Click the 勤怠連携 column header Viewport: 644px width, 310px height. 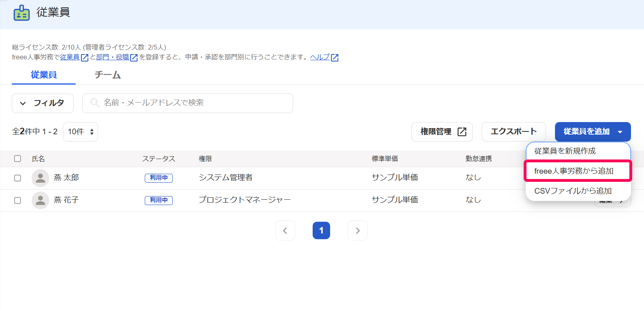pyautogui.click(x=479, y=159)
